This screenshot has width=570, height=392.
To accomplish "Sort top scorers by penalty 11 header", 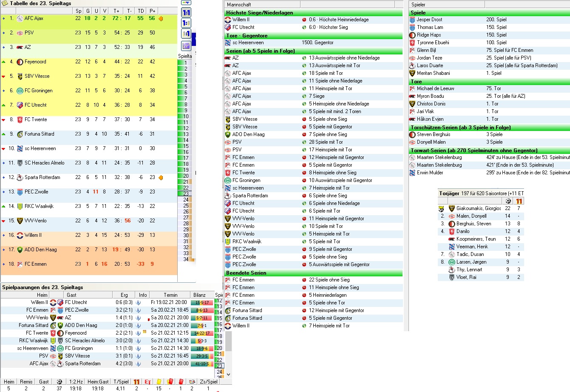I will pos(519,201).
